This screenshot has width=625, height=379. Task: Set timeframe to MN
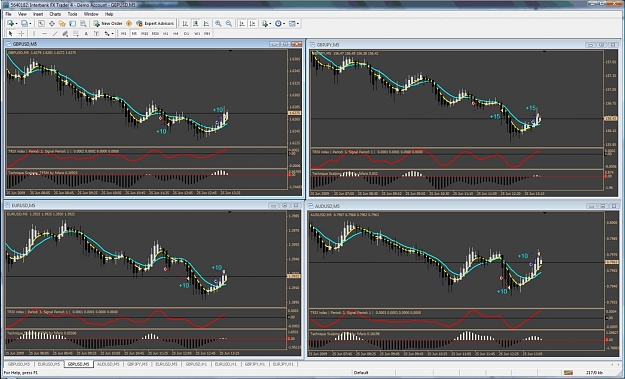pyautogui.click(x=207, y=33)
